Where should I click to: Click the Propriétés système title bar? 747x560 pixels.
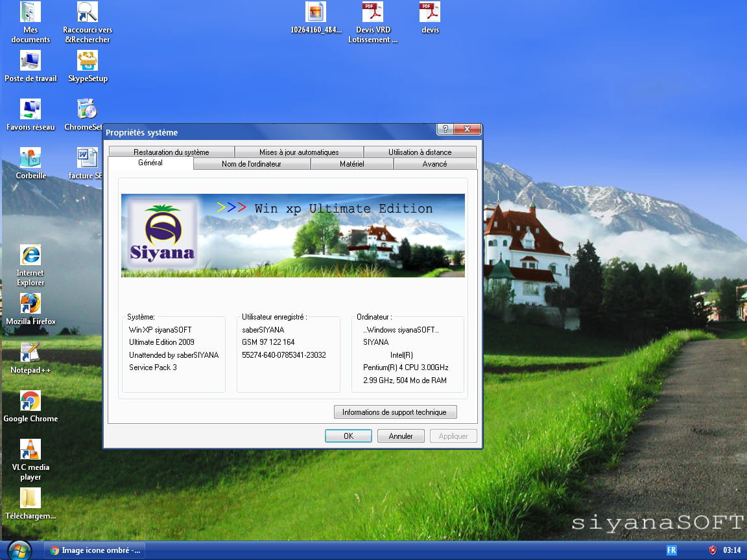click(269, 132)
